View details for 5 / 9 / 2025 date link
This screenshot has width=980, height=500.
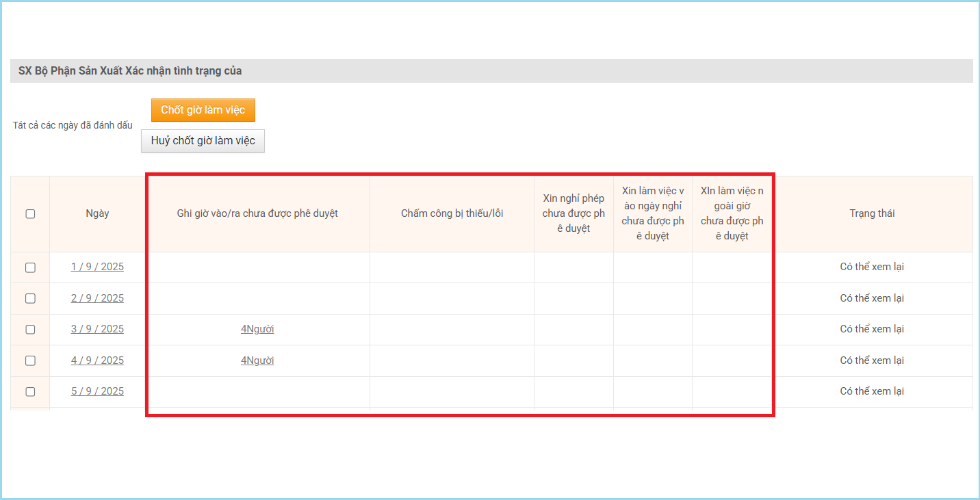point(97,391)
